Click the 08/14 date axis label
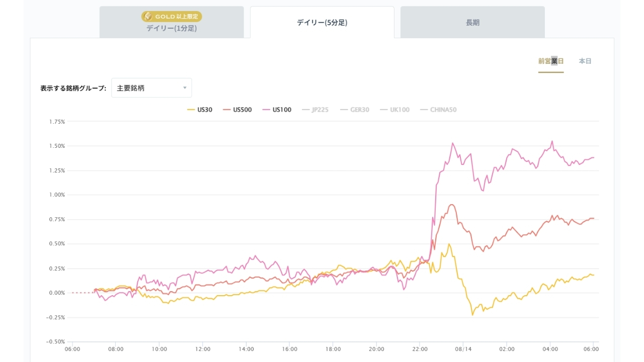This screenshot has height=362, width=644. pos(463,348)
